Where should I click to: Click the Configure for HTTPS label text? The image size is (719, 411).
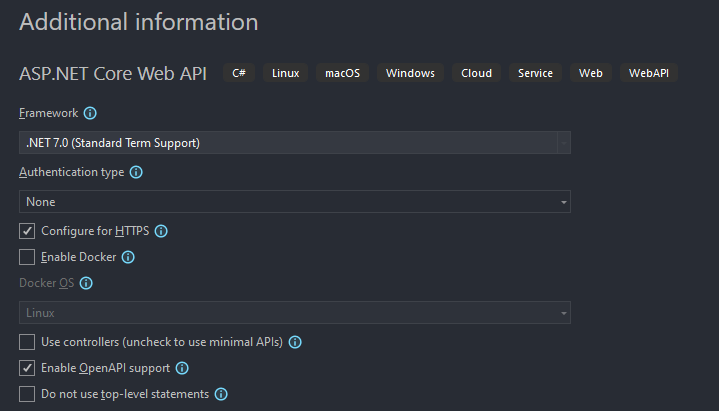95,231
